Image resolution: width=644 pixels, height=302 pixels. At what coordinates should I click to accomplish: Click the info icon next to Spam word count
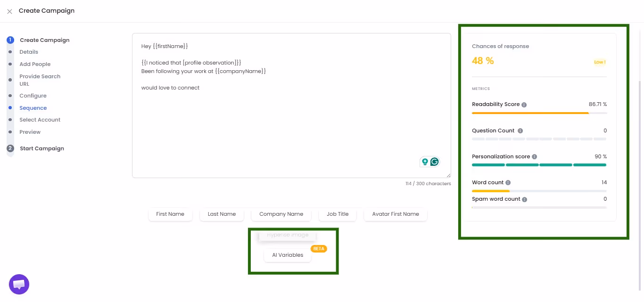pos(524,199)
